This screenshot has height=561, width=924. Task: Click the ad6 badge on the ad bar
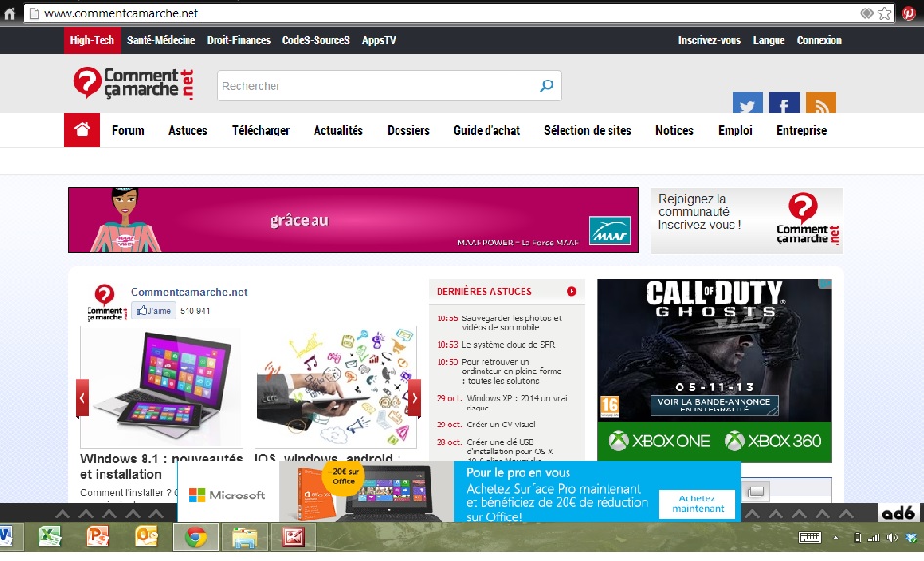[898, 513]
